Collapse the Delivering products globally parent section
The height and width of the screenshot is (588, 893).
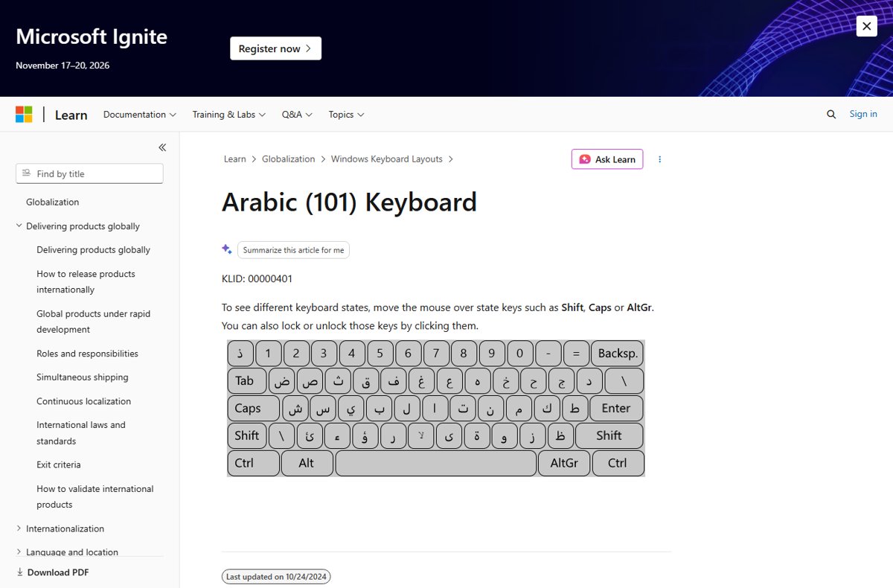tap(83, 226)
